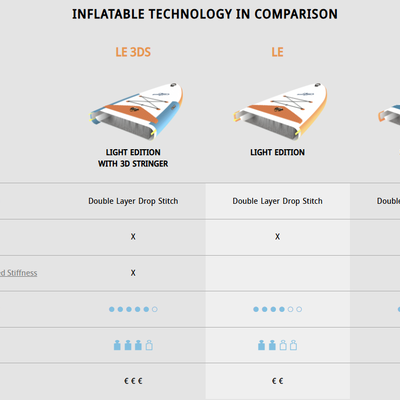Click Double Layer Drop Stitch under LE

277,201
